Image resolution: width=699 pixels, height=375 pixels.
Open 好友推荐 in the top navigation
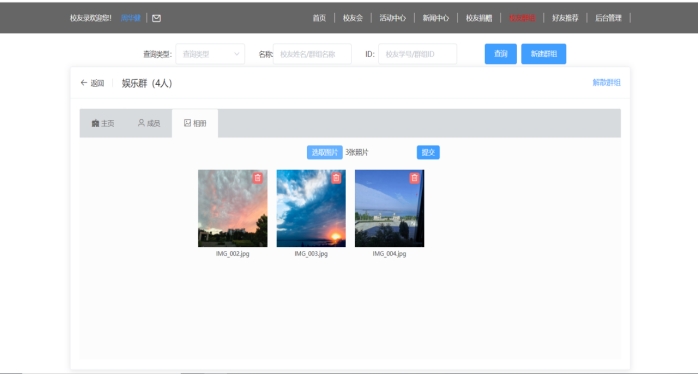[565, 18]
